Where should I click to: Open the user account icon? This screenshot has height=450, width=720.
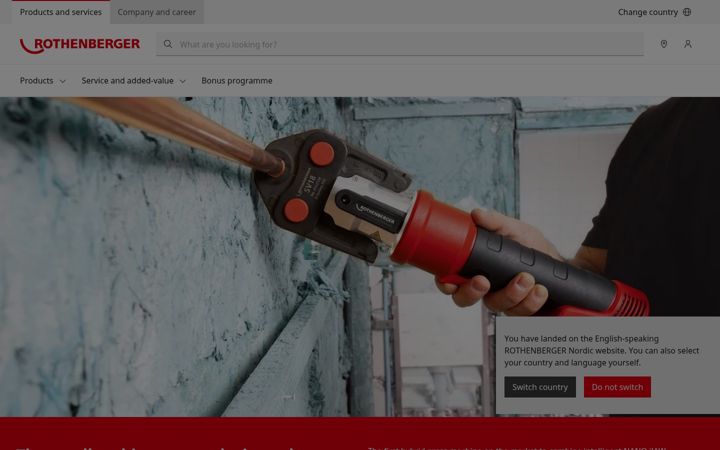click(688, 44)
